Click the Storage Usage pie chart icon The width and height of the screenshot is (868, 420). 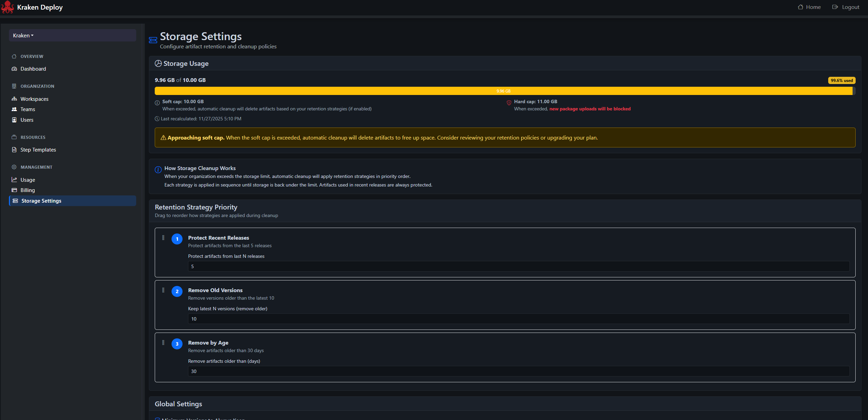(x=158, y=63)
